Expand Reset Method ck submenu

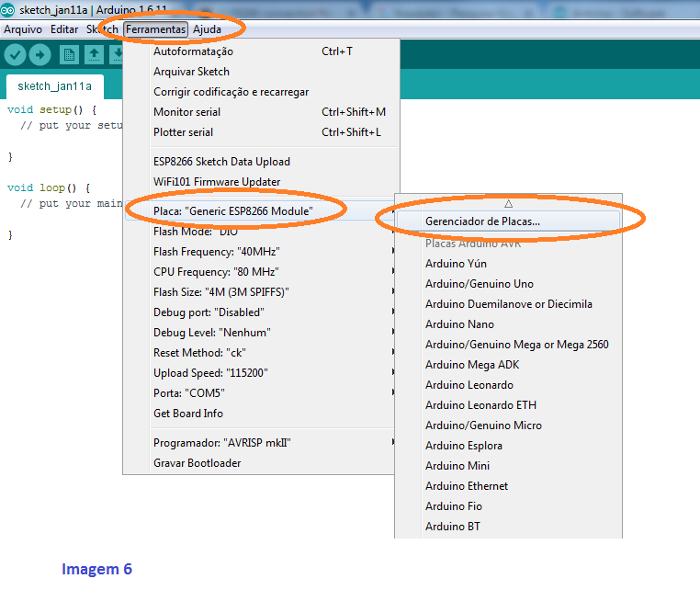click(261, 353)
